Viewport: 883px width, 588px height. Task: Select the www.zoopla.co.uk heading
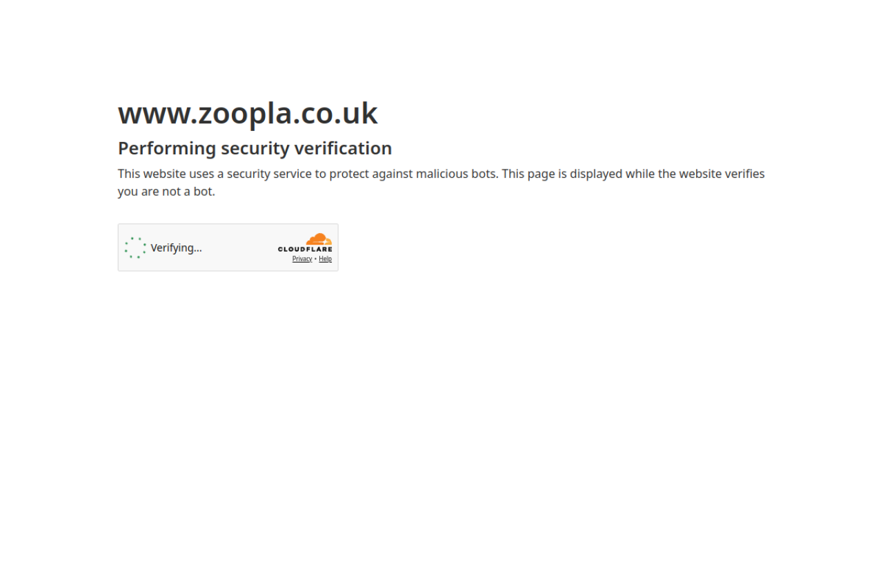pyautogui.click(x=248, y=114)
